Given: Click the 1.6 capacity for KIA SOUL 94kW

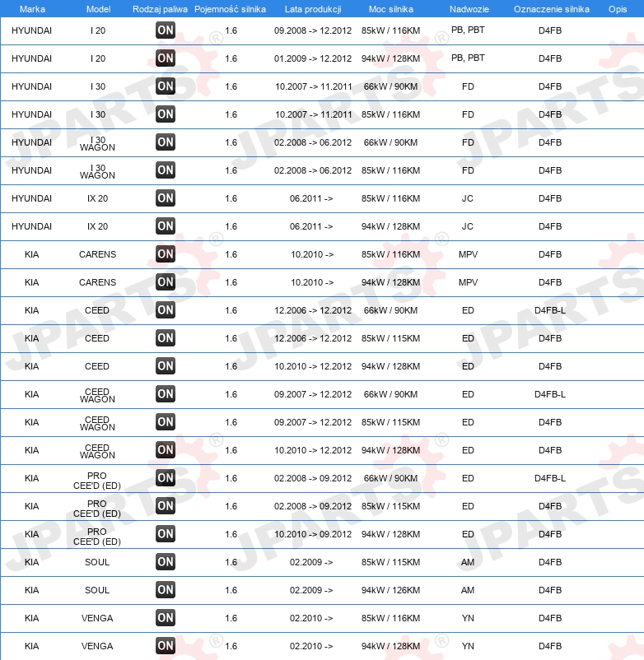Looking at the screenshot, I should (231, 590).
